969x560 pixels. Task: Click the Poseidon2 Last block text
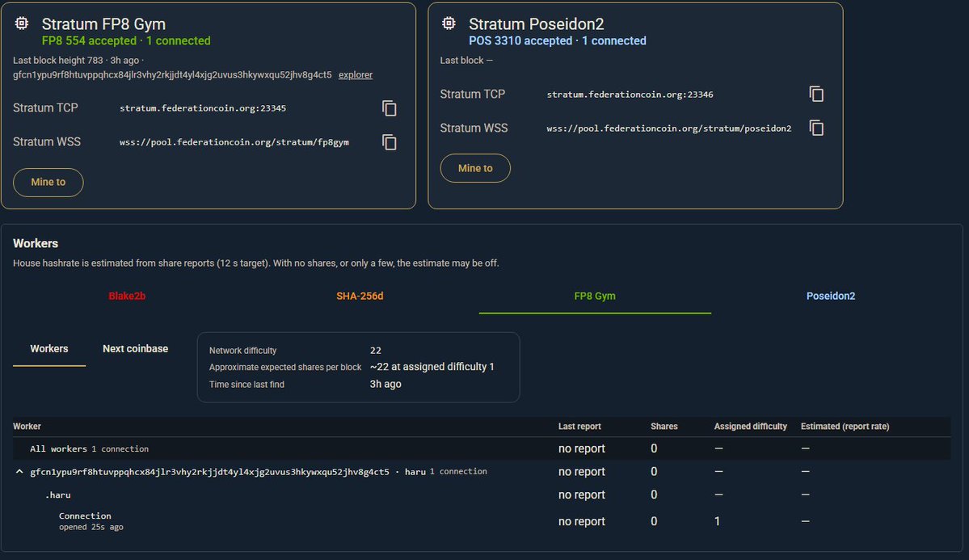(466, 61)
